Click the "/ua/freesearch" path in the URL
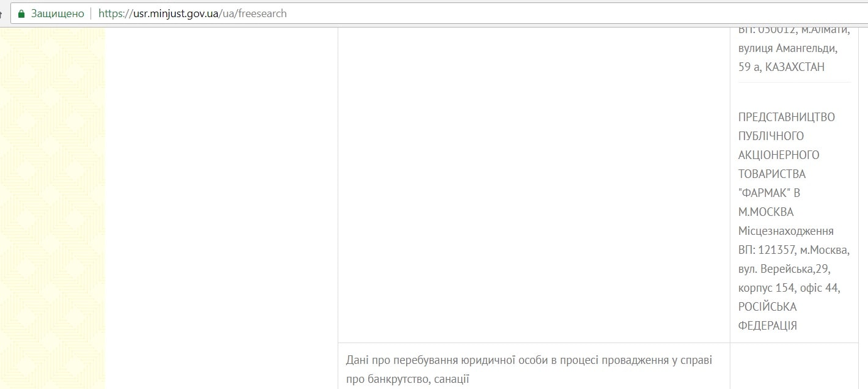 253,13
